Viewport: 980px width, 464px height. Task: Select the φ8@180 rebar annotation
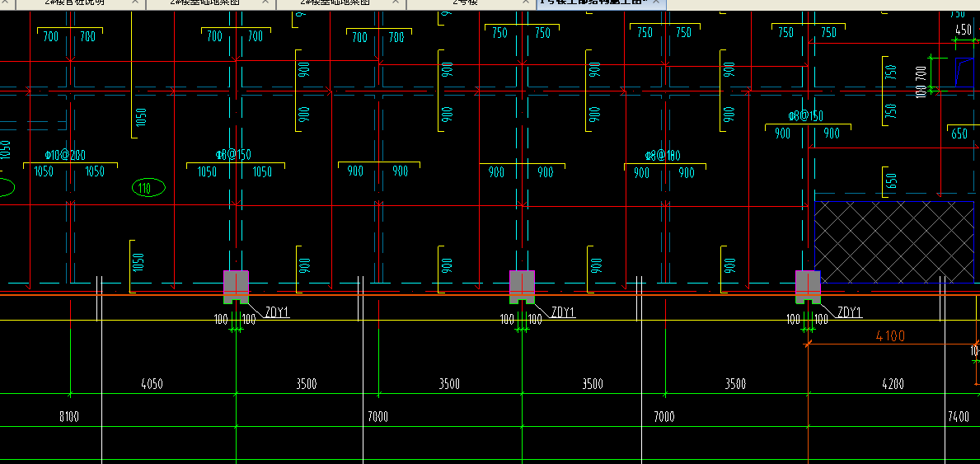(x=663, y=155)
